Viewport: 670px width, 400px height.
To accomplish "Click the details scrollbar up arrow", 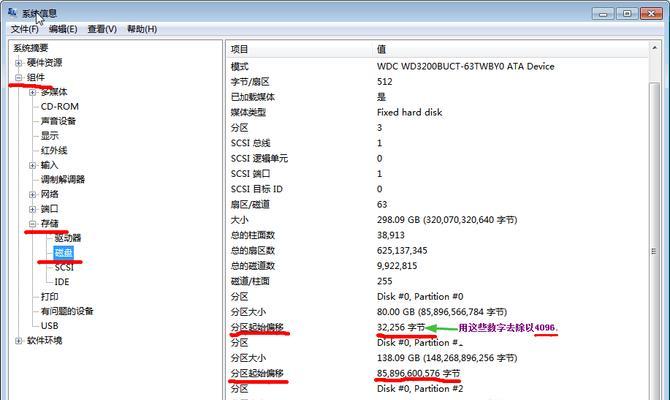I will [x=654, y=48].
